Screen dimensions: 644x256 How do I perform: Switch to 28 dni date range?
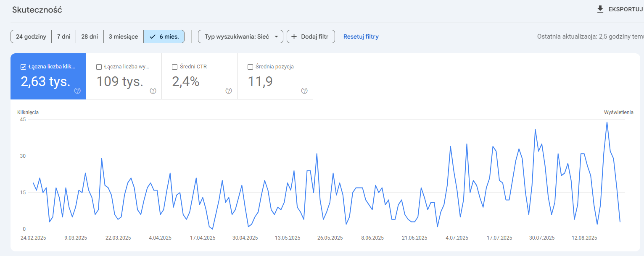pos(90,37)
